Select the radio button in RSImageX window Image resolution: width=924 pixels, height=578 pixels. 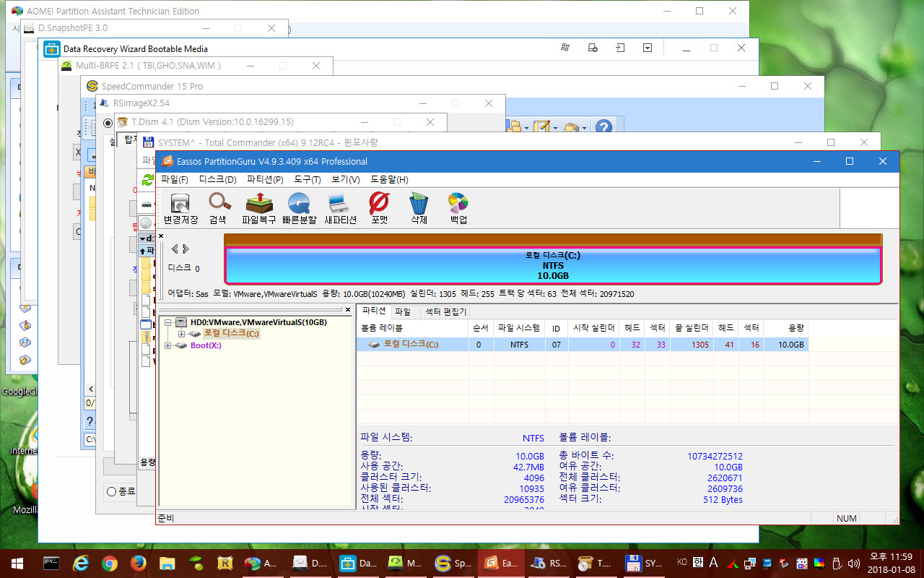click(x=108, y=123)
